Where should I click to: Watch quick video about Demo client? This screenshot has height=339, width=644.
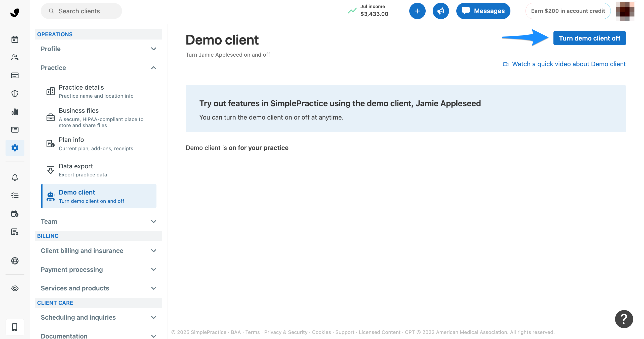[x=569, y=64]
